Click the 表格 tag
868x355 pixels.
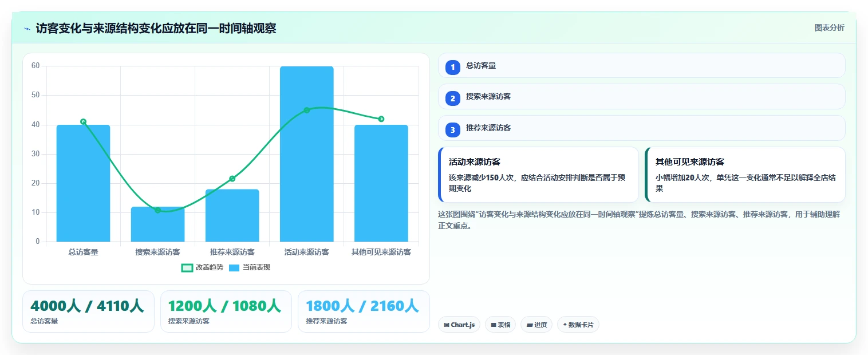[x=500, y=325]
